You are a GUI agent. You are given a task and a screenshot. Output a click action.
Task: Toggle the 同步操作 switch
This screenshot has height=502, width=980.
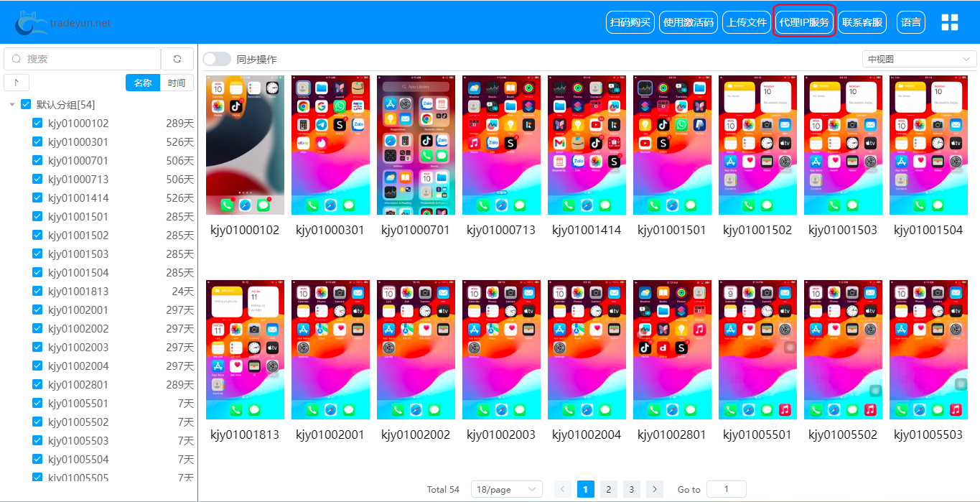217,59
